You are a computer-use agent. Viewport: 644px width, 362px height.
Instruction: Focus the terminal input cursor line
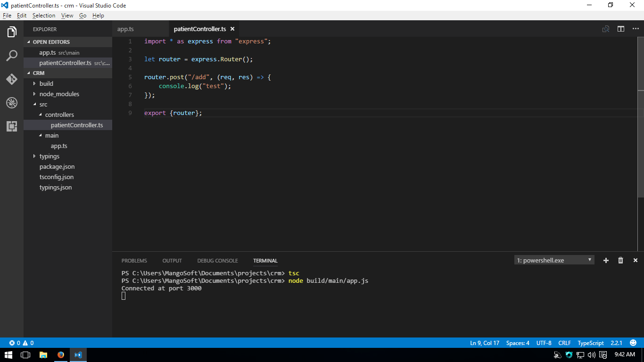[124, 296]
